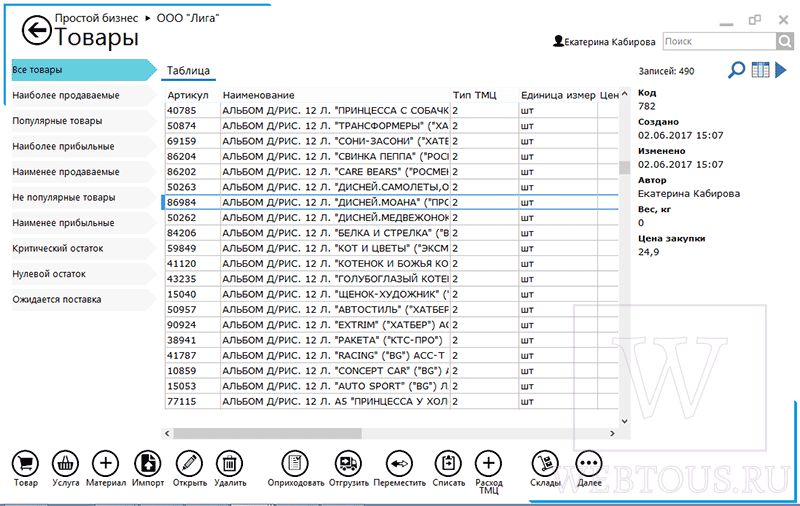Click the magnifier search icon beside records count
The height and width of the screenshot is (506, 800).
coord(736,70)
